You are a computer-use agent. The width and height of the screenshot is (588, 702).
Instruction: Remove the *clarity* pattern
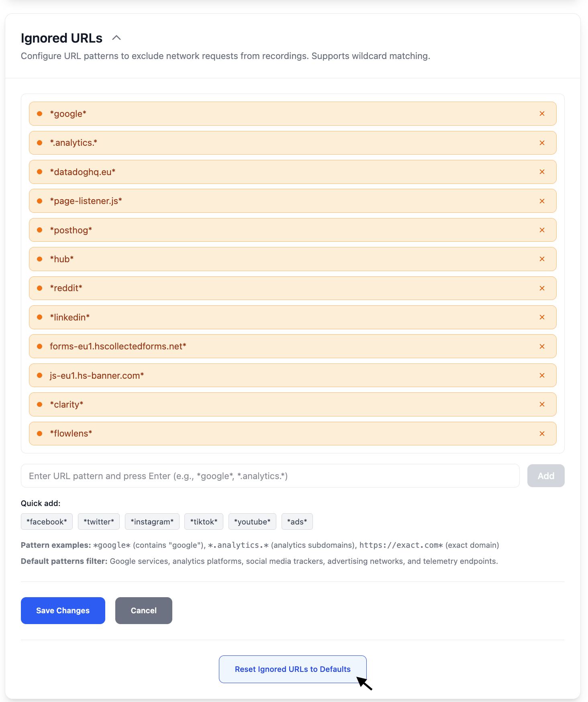click(542, 404)
